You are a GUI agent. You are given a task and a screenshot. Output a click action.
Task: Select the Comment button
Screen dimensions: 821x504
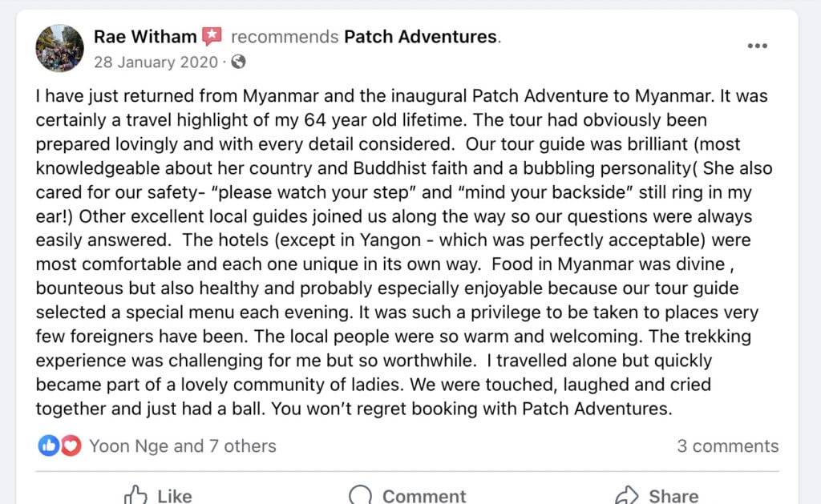pos(407,495)
